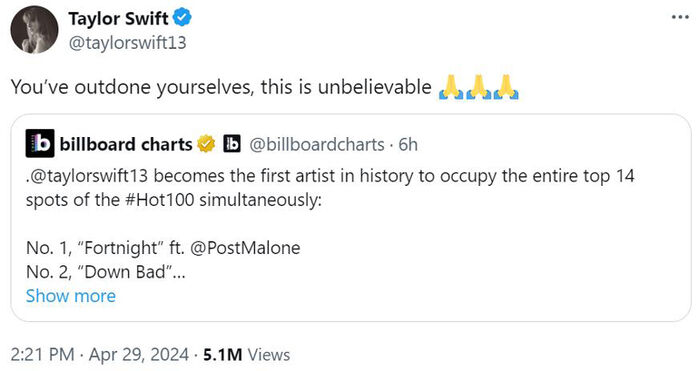Click billboard charts gold verified badge
The width and height of the screenshot is (698, 371).
tap(206, 144)
